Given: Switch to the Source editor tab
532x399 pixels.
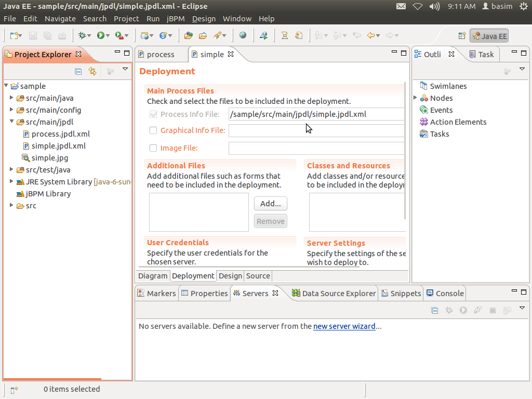Looking at the screenshot, I should point(258,276).
